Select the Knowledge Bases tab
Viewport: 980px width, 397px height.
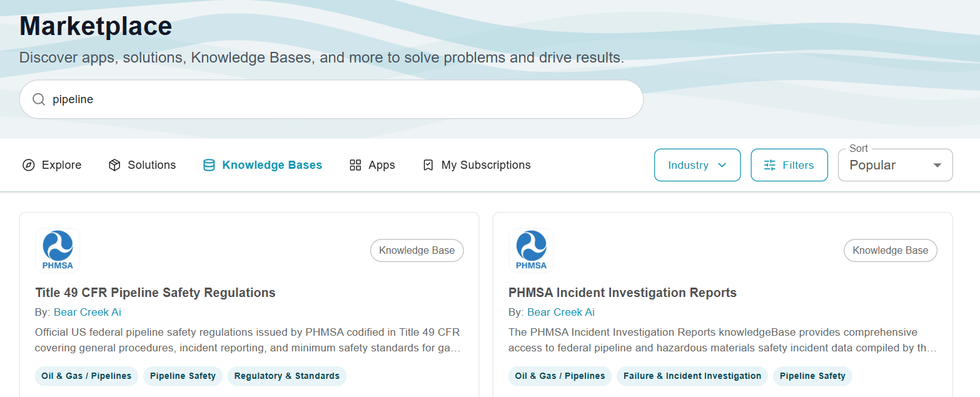coord(263,165)
